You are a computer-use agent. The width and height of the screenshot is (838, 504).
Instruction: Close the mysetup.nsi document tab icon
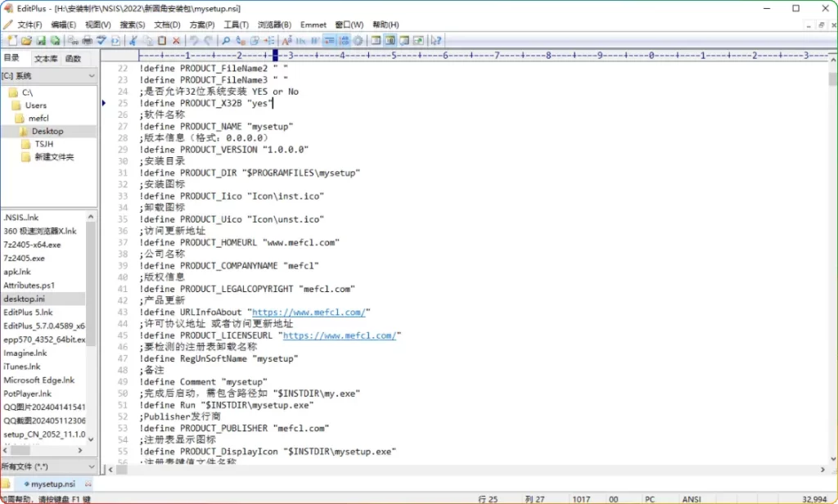tap(88, 484)
